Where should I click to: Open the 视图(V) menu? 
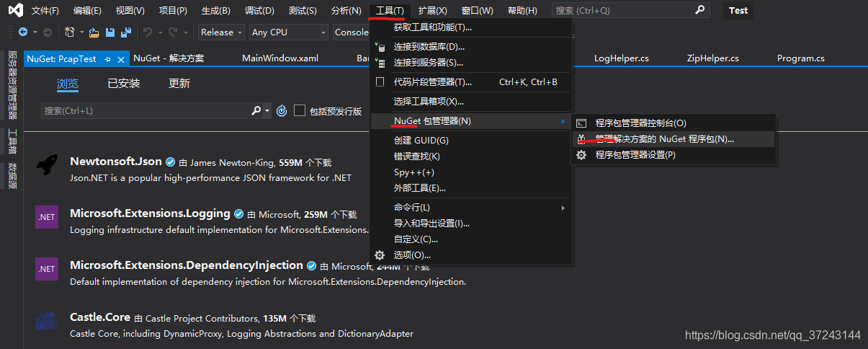coord(130,11)
